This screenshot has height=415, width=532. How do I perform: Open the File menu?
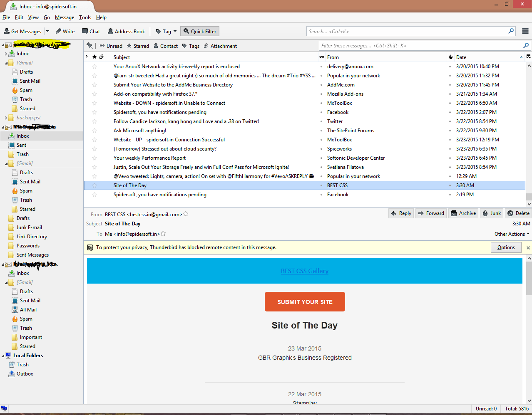pyautogui.click(x=6, y=17)
